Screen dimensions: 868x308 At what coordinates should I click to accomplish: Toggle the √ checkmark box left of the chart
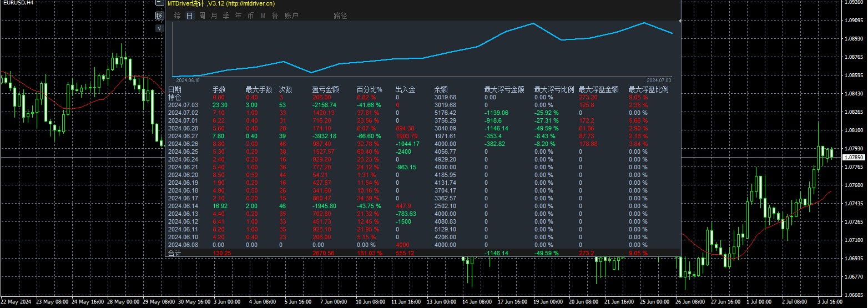click(x=159, y=28)
